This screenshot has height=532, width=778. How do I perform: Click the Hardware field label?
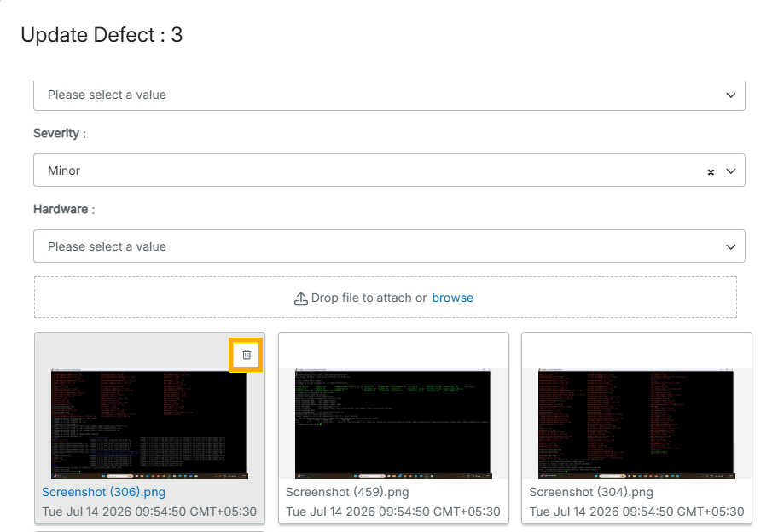click(64, 209)
